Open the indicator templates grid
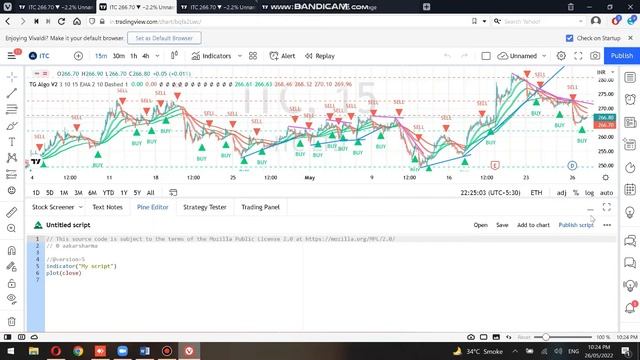640x360 pixels. click(253, 56)
